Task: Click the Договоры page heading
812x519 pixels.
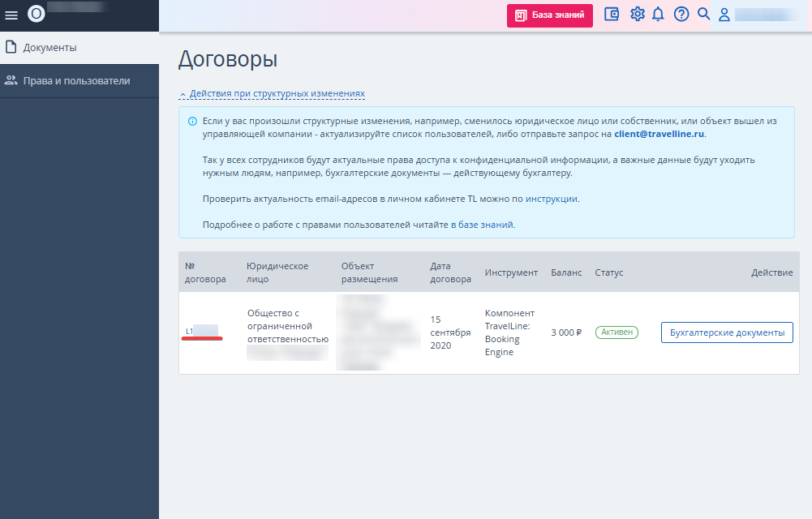Action: point(228,59)
